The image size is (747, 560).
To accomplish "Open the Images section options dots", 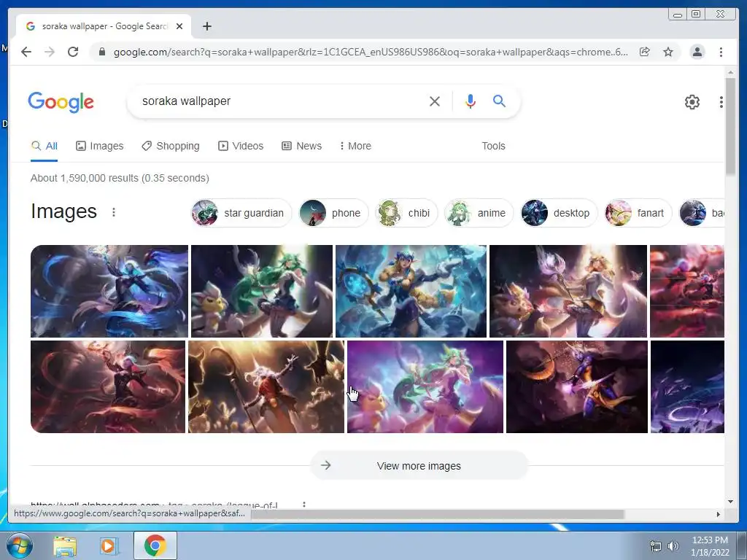I will (x=113, y=212).
